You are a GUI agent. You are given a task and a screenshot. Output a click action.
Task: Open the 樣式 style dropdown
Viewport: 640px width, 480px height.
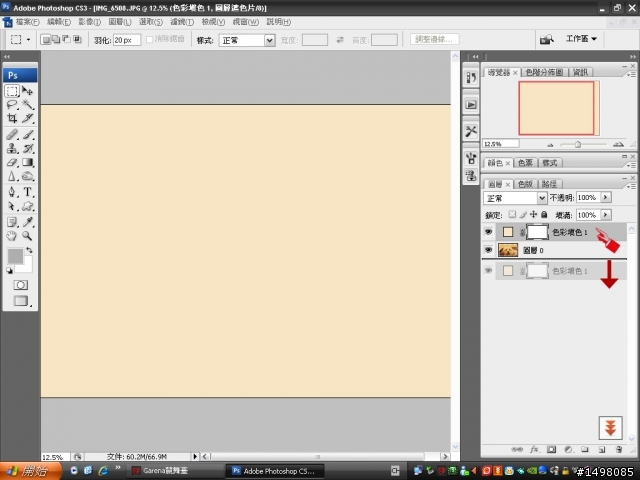(269, 40)
